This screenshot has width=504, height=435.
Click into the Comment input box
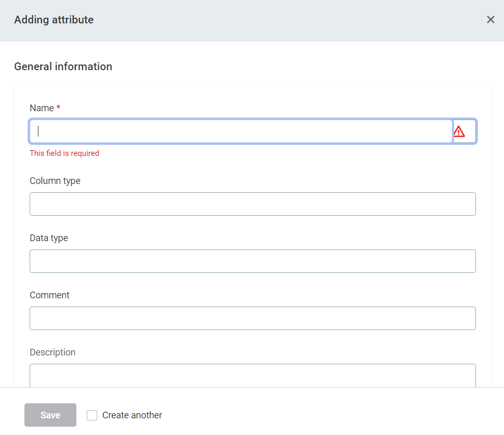coord(253,318)
